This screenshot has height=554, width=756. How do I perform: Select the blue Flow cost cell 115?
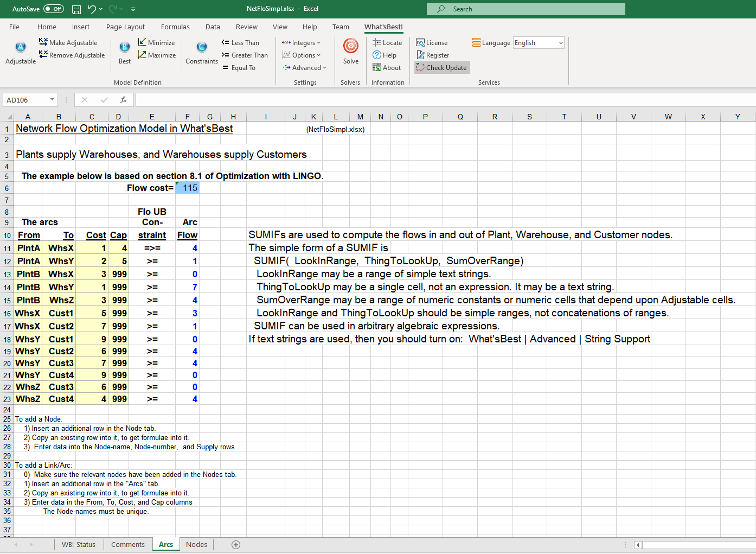click(188, 188)
